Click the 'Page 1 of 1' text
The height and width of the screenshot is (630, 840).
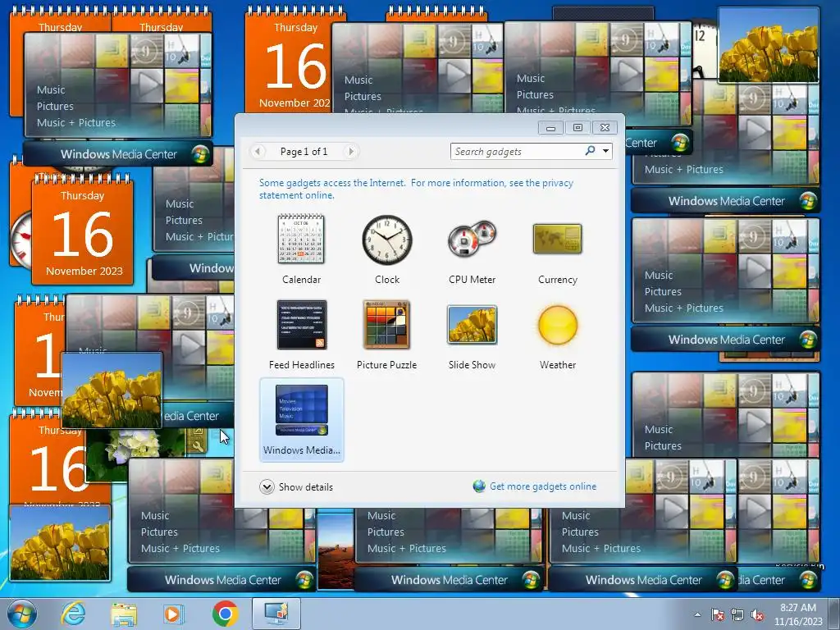(x=304, y=152)
